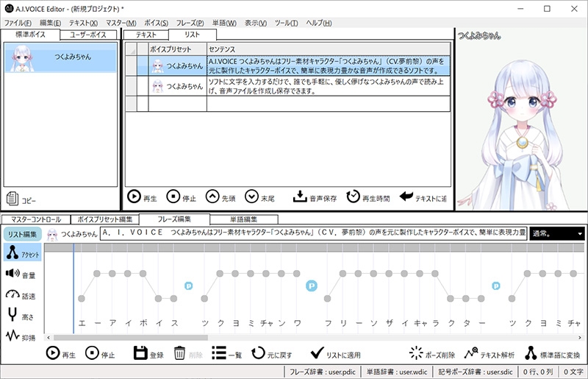The height and width of the screenshot is (379, 588).
Task: Open the フレーズ編集 tab
Action: [x=174, y=219]
